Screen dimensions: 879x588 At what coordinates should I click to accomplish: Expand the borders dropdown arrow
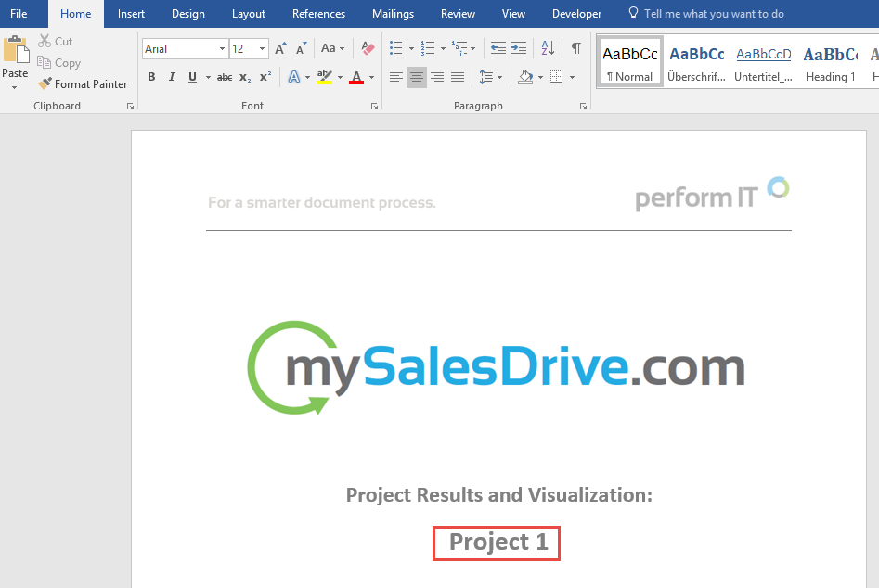[573, 77]
